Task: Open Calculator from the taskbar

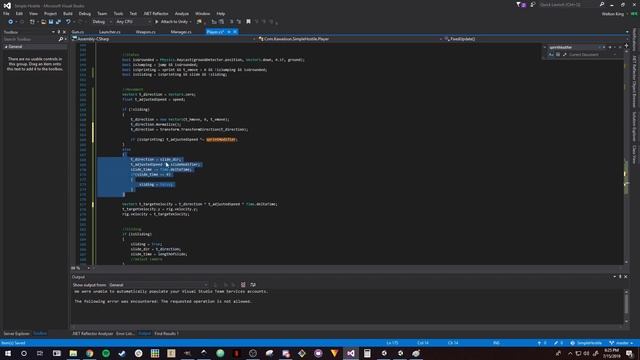Action: click(367, 353)
